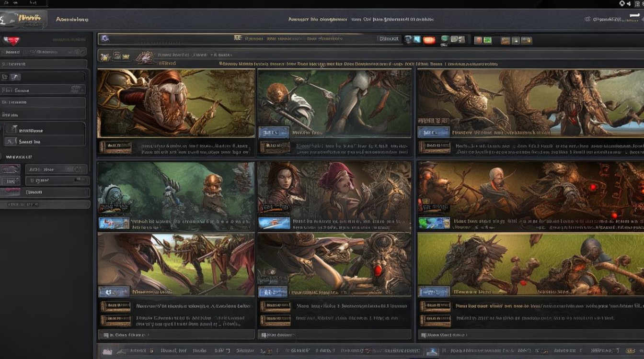This screenshot has width=644, height=359.
Task: Click the red square toolbar icon
Action: 478,40
